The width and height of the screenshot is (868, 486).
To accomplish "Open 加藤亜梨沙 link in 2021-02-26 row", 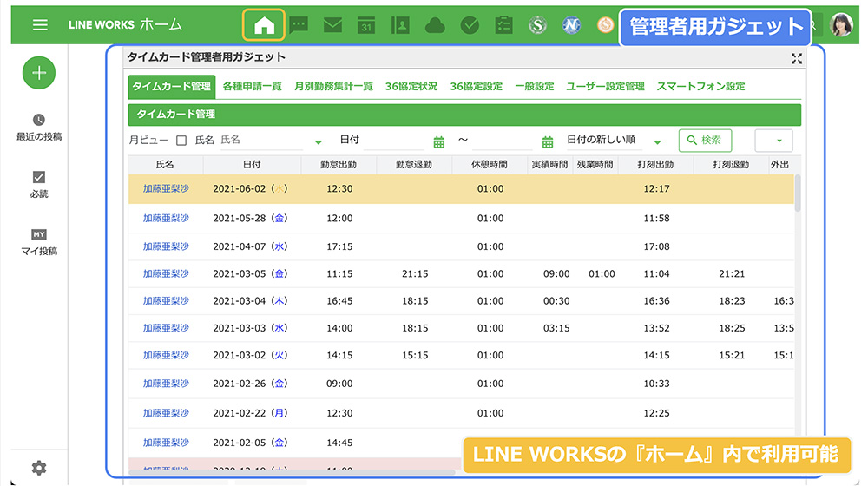I will pos(166,383).
